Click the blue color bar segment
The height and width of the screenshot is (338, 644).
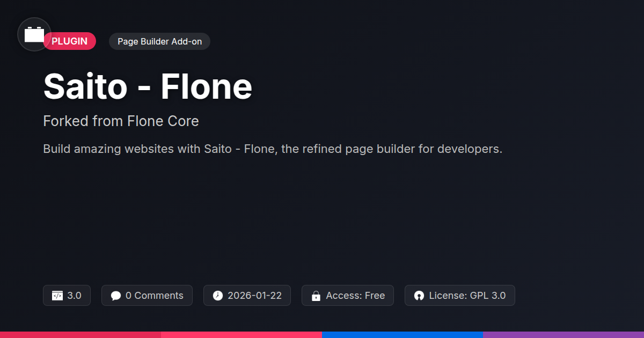point(402,334)
